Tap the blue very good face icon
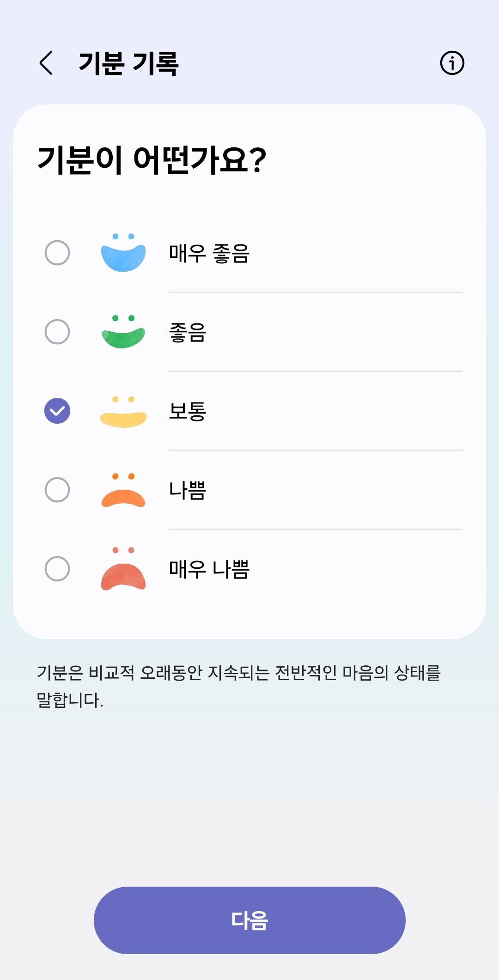 (x=123, y=253)
